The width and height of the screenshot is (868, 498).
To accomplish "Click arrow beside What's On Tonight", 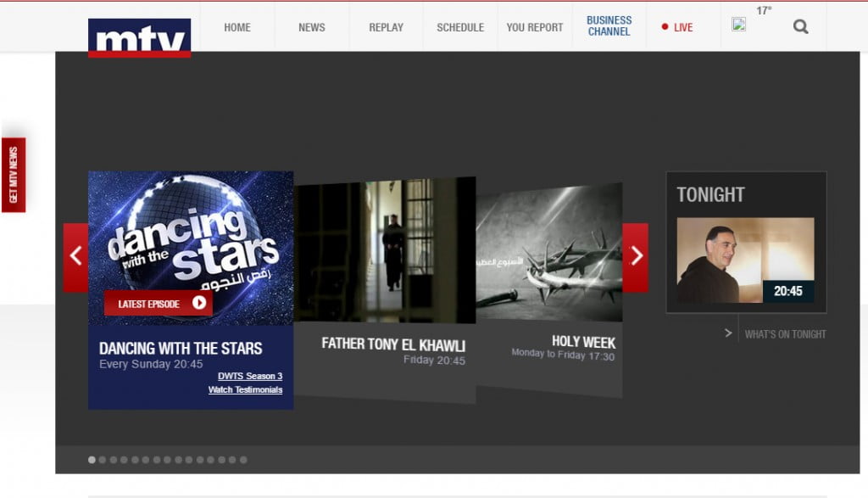I will 728,333.
